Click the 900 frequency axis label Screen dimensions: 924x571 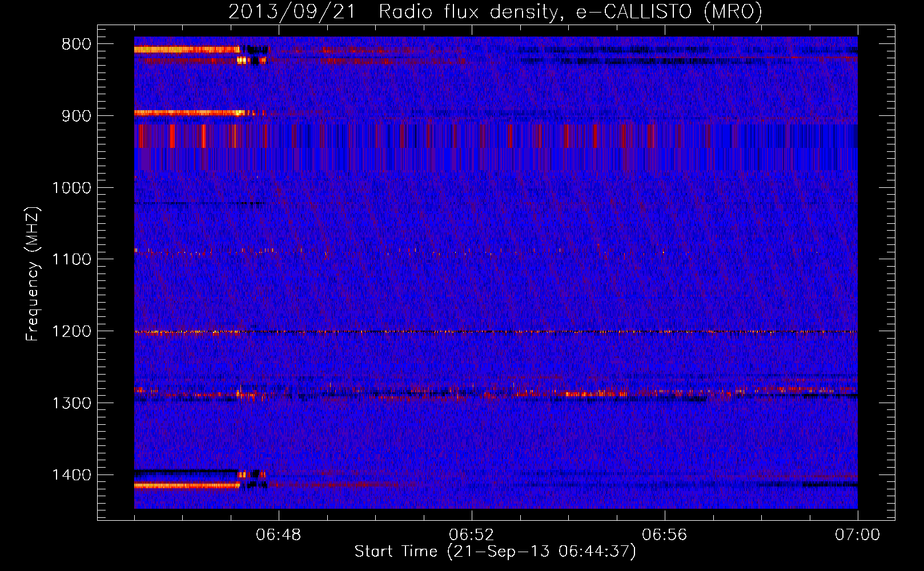coord(76,116)
